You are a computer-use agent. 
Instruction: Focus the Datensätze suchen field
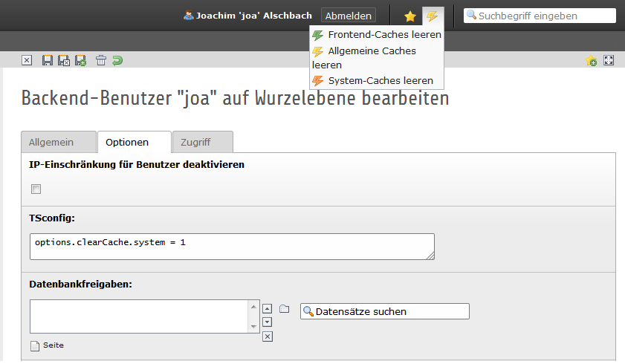coord(385,311)
